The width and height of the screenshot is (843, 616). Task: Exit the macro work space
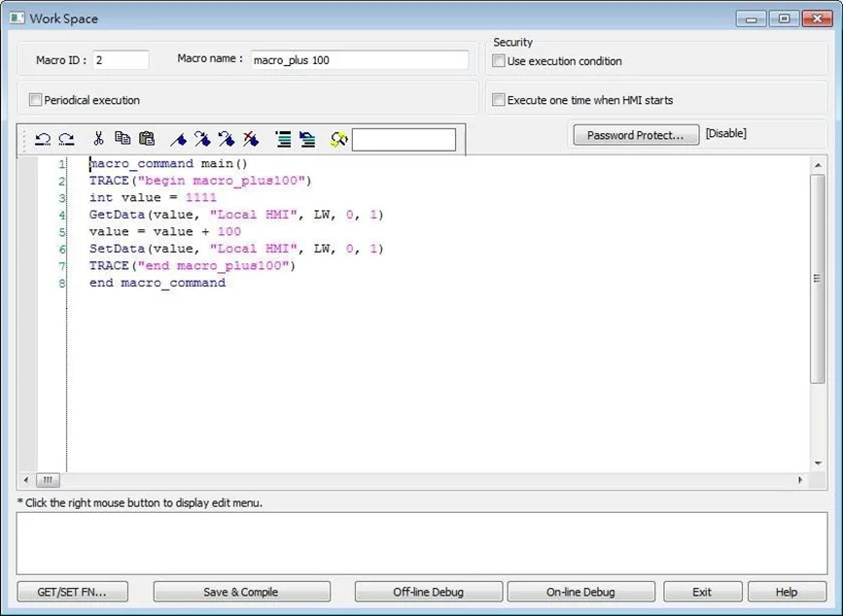[702, 592]
